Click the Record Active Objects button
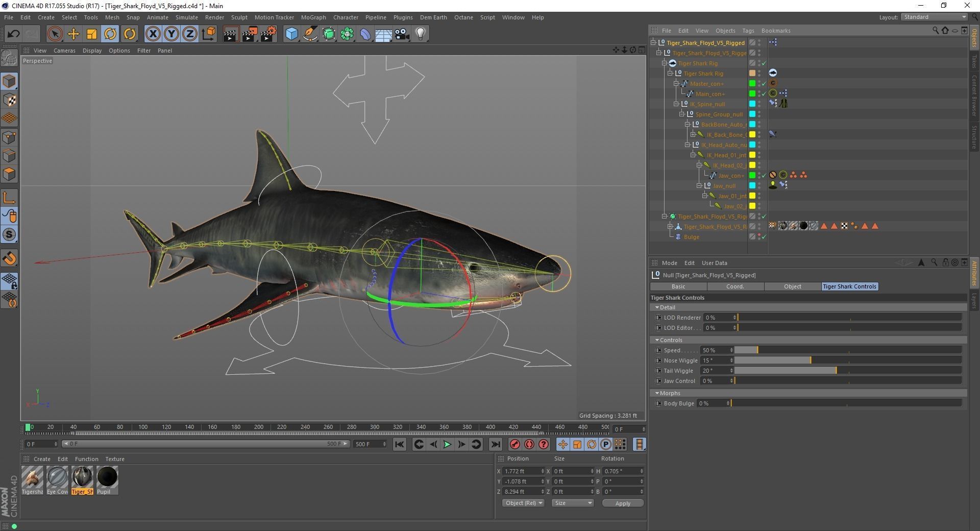The width and height of the screenshot is (980, 531). point(515,444)
